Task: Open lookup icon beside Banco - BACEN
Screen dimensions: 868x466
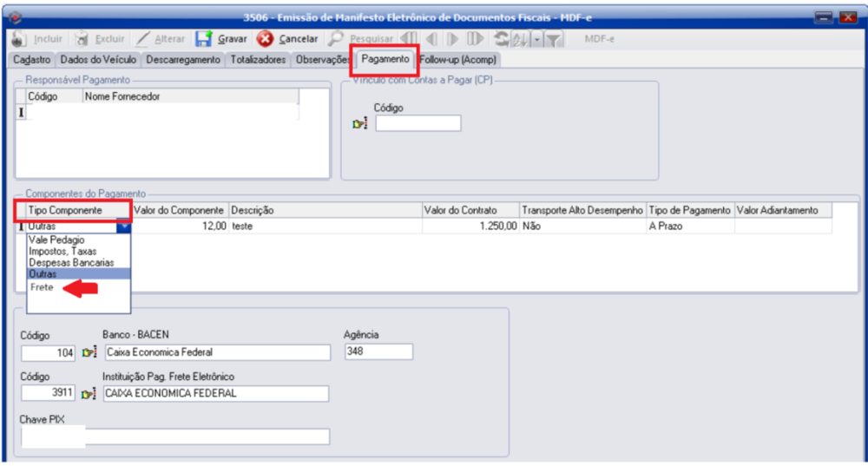Action: (x=89, y=352)
